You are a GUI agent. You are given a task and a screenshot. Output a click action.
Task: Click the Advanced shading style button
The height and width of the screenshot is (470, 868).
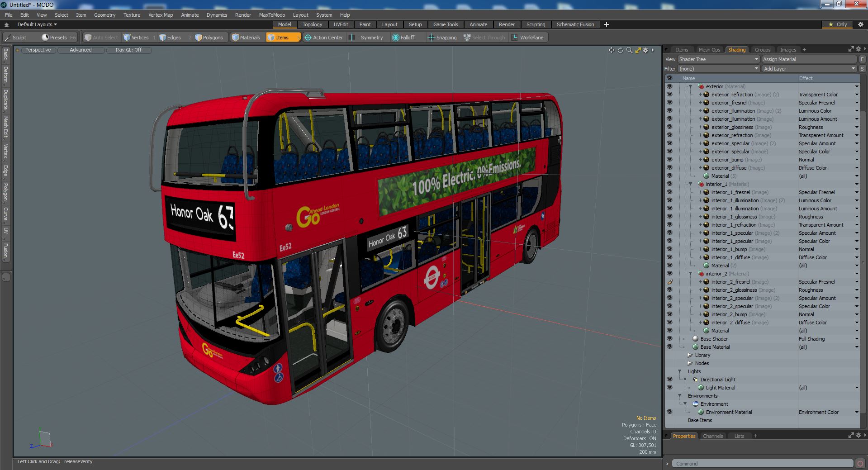pos(81,50)
